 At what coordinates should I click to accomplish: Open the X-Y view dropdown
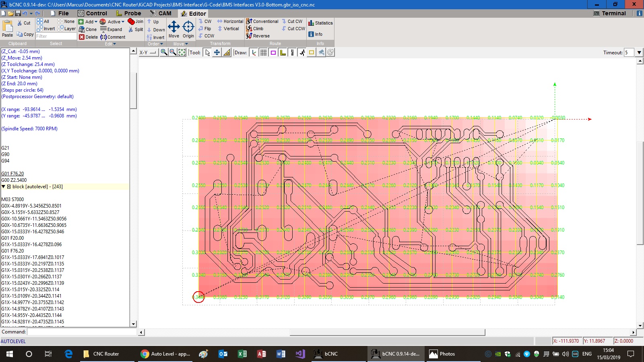pos(148,52)
